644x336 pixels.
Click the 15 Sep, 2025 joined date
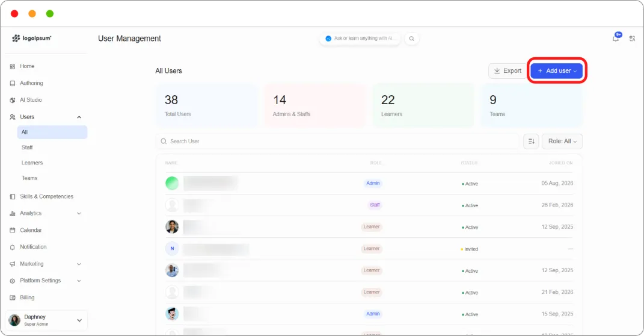[557, 314]
